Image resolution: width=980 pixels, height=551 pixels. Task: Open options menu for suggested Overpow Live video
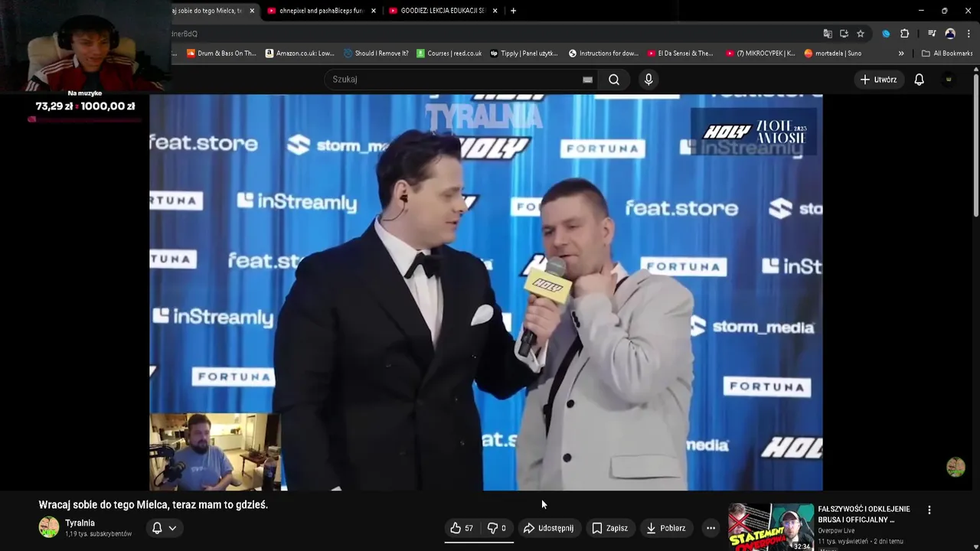click(929, 510)
